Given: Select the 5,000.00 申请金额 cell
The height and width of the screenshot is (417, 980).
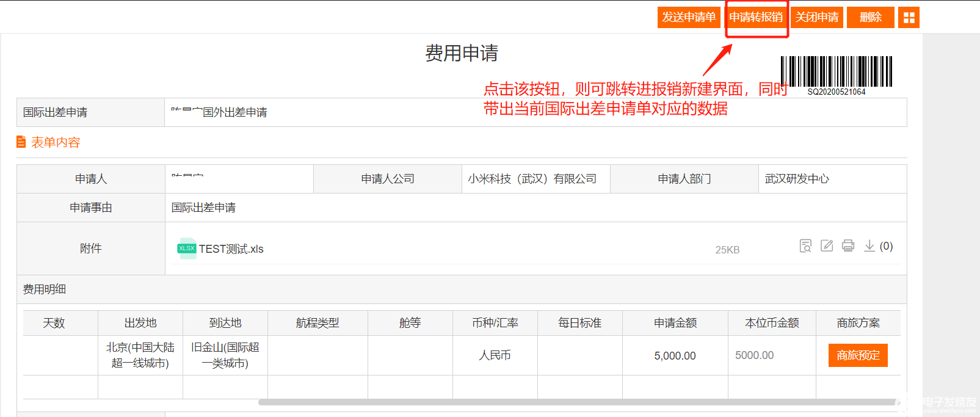Looking at the screenshot, I should (675, 356).
